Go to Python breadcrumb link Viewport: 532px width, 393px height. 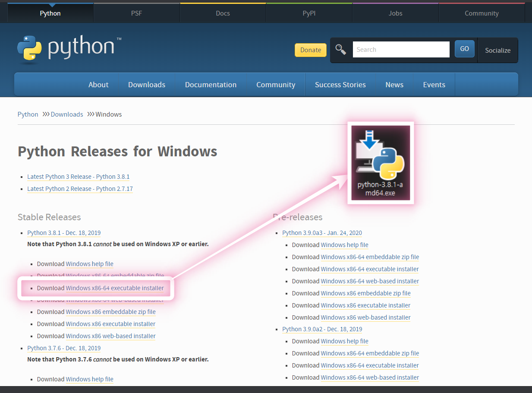(28, 114)
